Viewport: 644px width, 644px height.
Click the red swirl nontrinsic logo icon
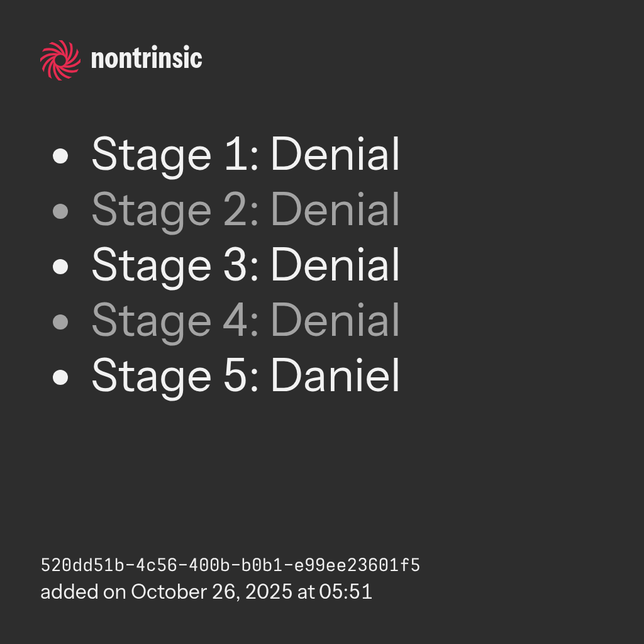[60, 60]
